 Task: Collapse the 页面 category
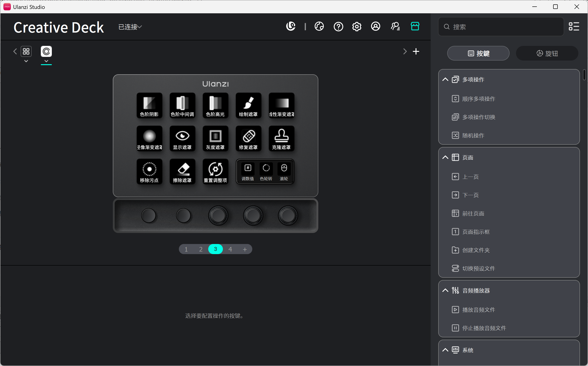click(445, 157)
